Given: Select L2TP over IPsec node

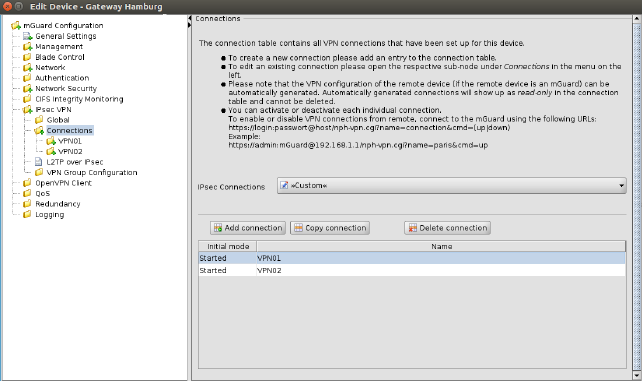Looking at the screenshot, I should (x=75, y=162).
